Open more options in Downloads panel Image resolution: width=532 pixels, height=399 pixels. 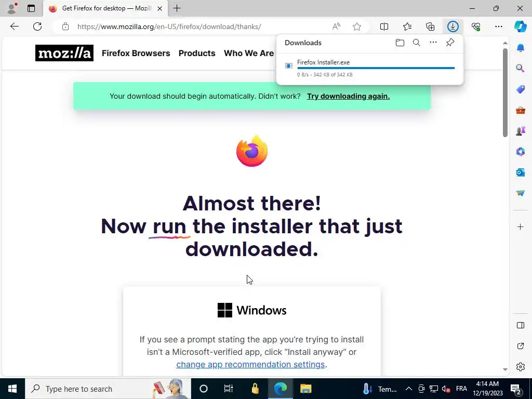[433, 43]
